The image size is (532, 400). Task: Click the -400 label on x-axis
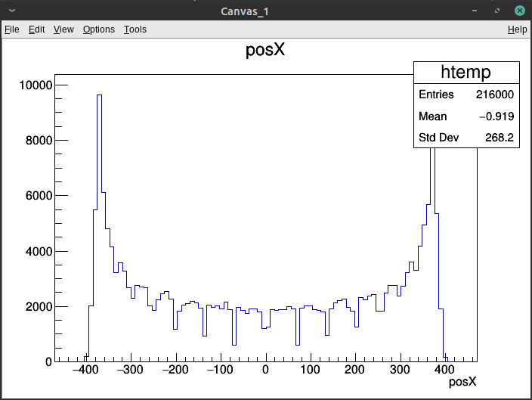[85, 370]
